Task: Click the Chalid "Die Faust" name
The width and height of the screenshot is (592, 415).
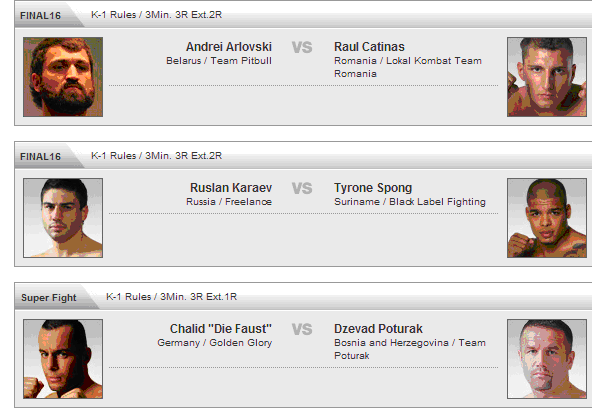Action: [x=221, y=329]
